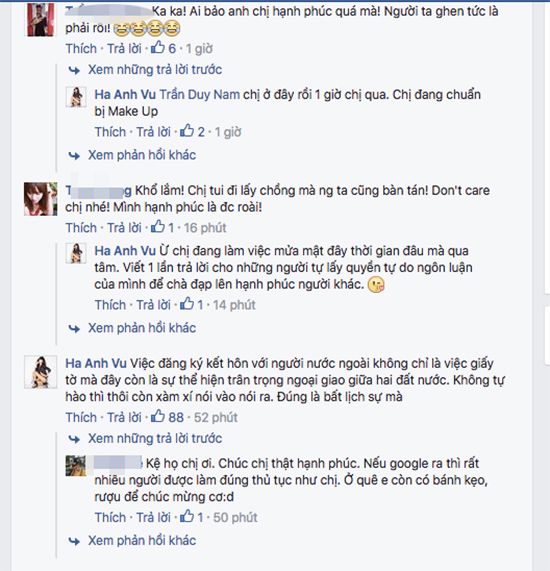
Task: Click thumbs-up icon on 14 phút reply
Action: click(187, 303)
